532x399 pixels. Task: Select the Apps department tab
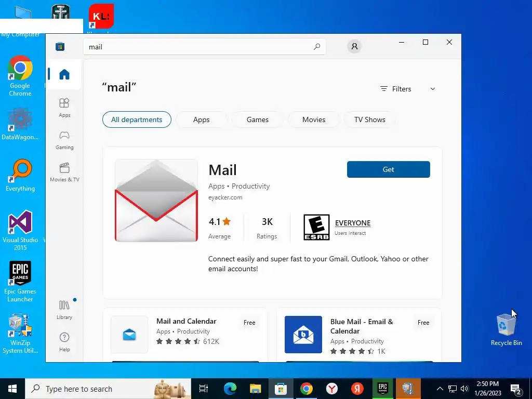pos(201,119)
